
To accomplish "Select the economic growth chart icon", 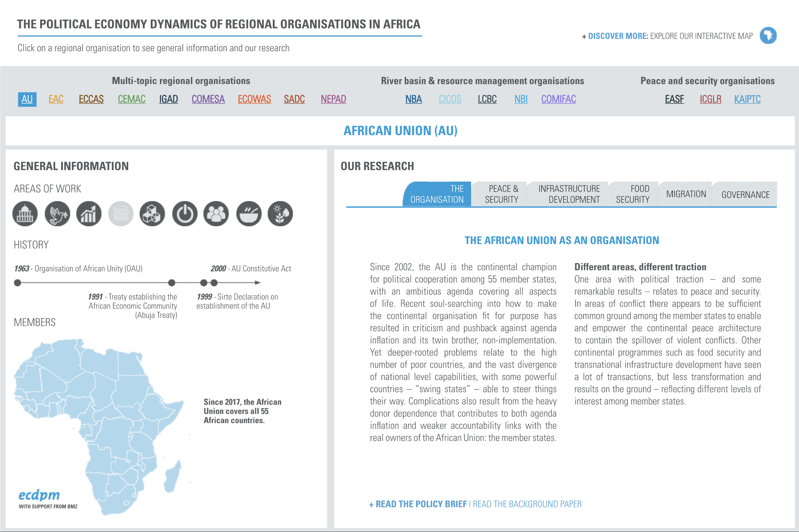I will click(89, 214).
